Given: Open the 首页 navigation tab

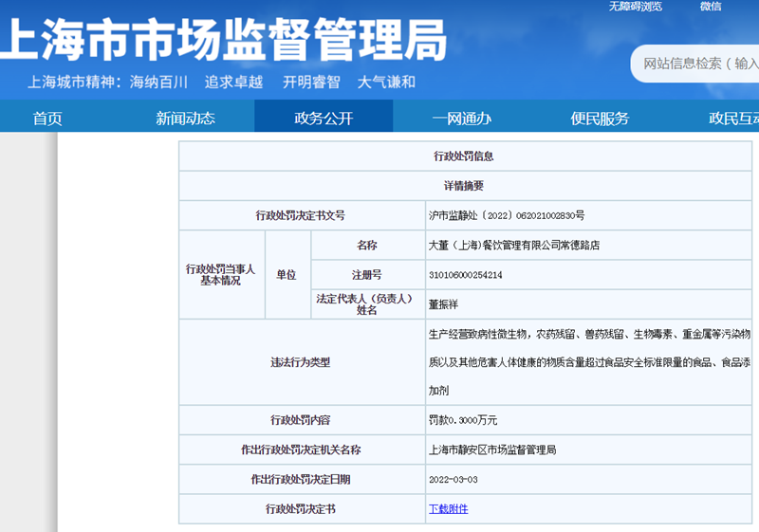Looking at the screenshot, I should tap(47, 118).
